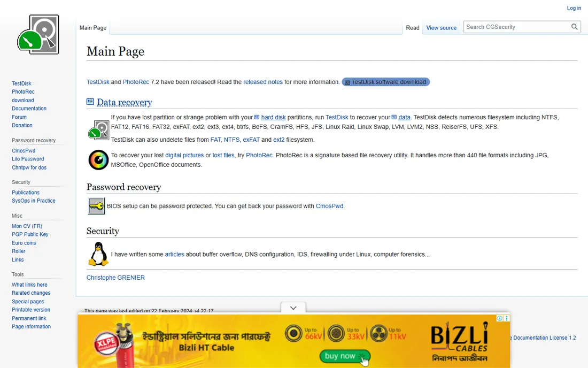Click the icon beside Data recovery heading
Screen dimensions: 588x368
pyautogui.click(x=90, y=102)
